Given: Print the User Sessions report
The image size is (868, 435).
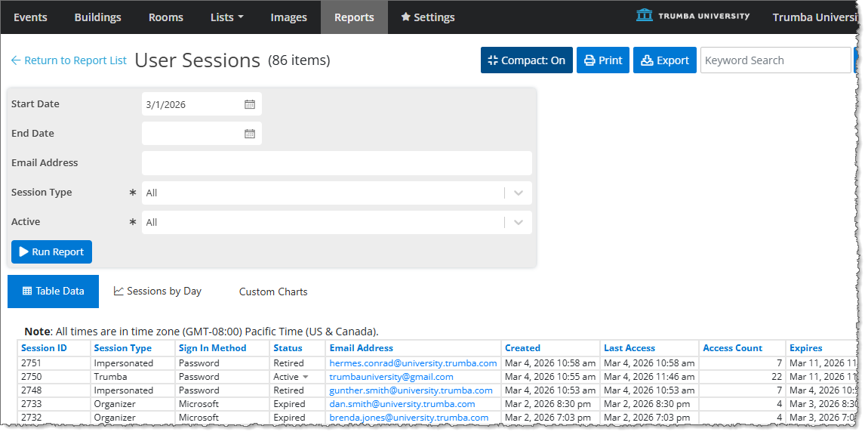Looking at the screenshot, I should 602,60.
